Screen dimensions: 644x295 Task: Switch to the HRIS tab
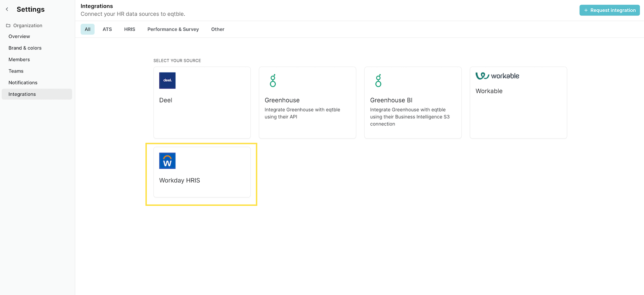pos(130,29)
